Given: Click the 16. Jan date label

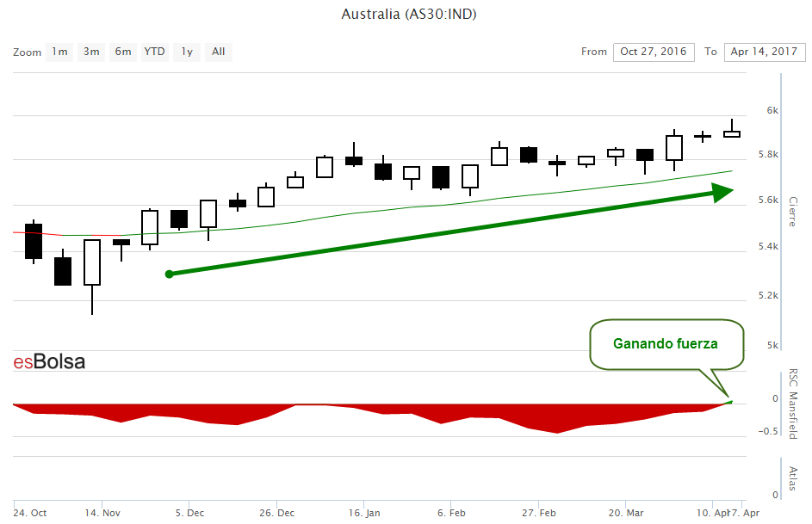Looking at the screenshot, I should (x=364, y=513).
